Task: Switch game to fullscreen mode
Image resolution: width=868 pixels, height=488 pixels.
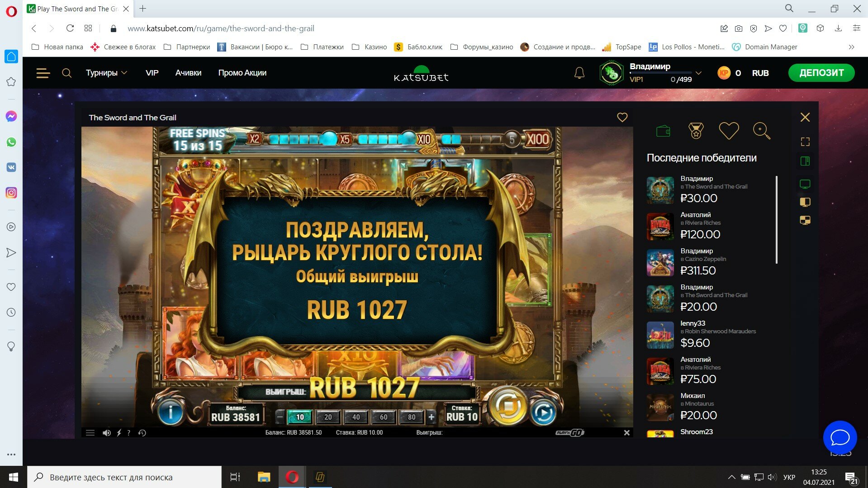Action: click(805, 142)
